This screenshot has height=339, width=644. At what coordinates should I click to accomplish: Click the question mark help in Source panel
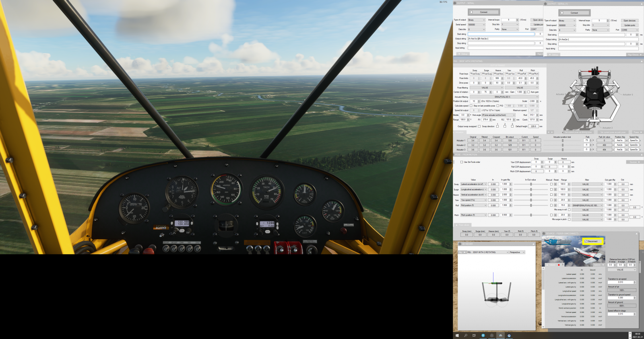click(x=563, y=265)
